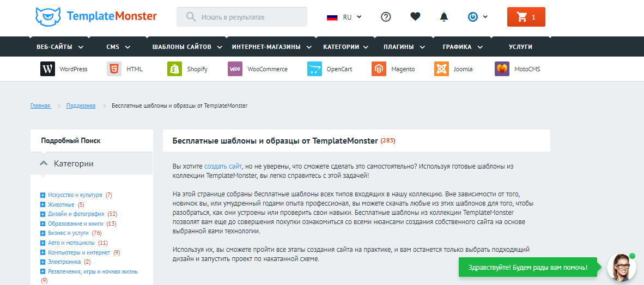Open Искусство и культура category link
Image resolution: width=644 pixels, height=285 pixels.
75,195
